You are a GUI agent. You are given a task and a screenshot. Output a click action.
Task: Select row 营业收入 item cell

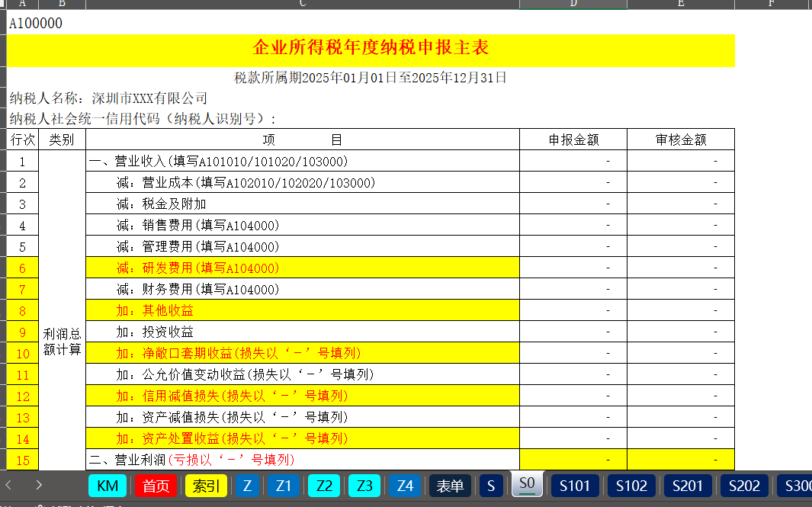(x=303, y=161)
